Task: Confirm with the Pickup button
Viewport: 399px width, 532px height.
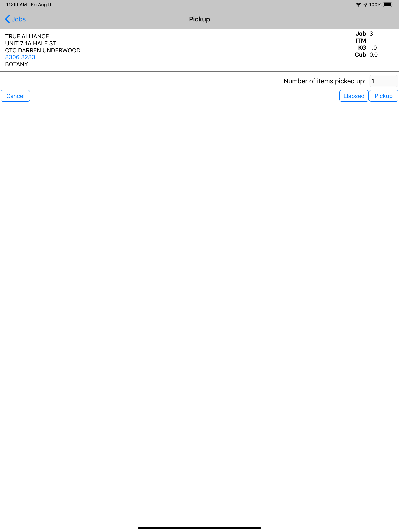Action: [x=383, y=96]
